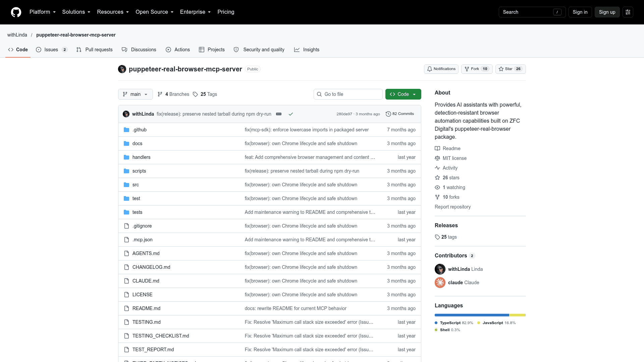Open the green Code dropdown
Screen dimensions: 644x362
click(403, 94)
